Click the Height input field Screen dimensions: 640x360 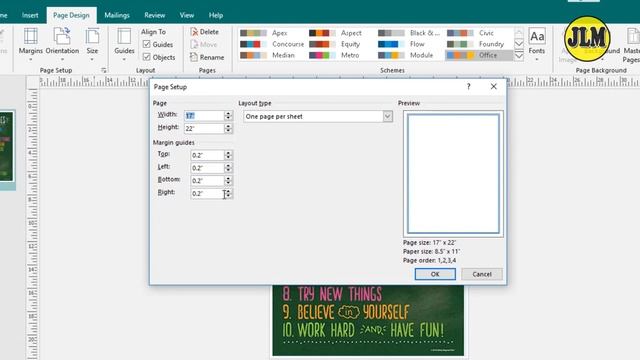click(x=204, y=128)
